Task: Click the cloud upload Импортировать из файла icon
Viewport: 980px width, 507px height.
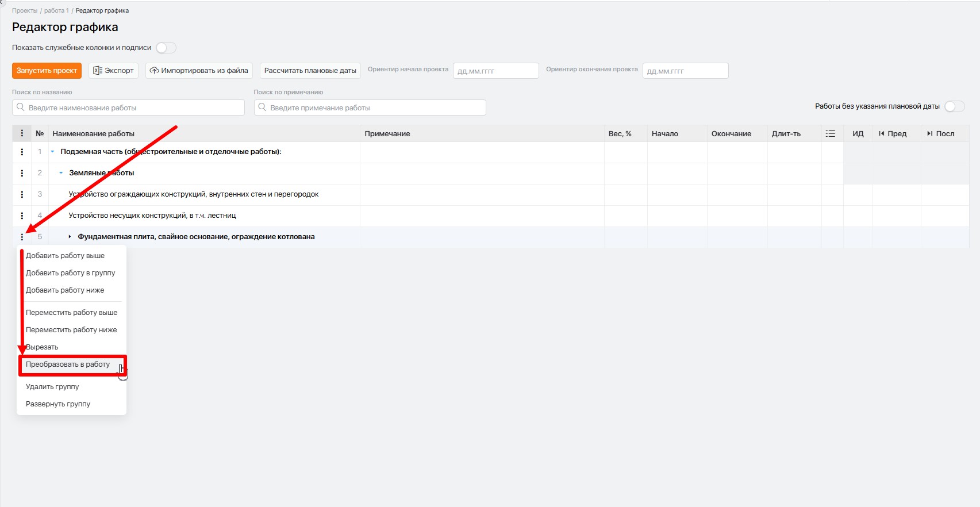Action: click(154, 71)
